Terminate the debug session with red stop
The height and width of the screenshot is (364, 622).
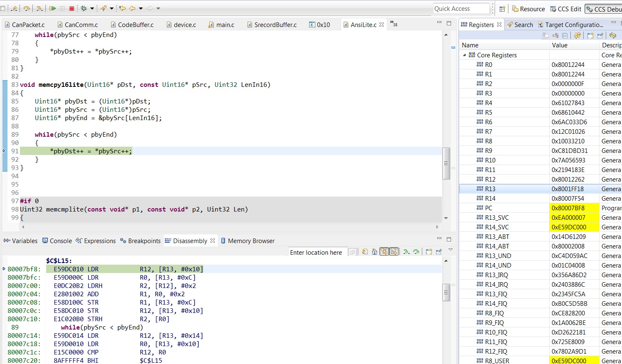coord(72,8)
